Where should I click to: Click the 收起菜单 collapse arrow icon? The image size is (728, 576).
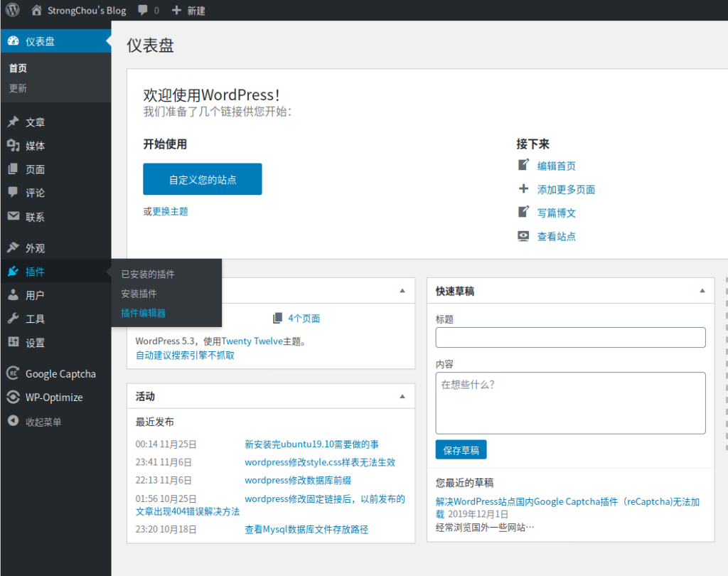14,421
